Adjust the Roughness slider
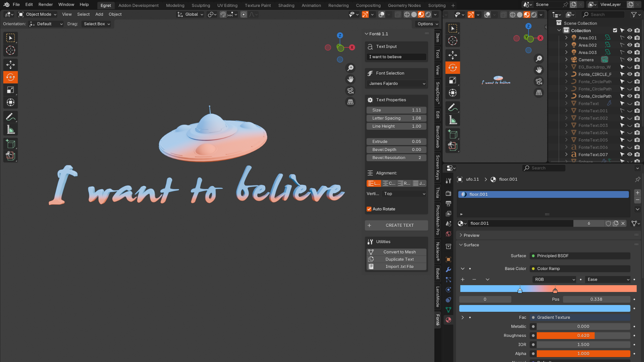 583,336
